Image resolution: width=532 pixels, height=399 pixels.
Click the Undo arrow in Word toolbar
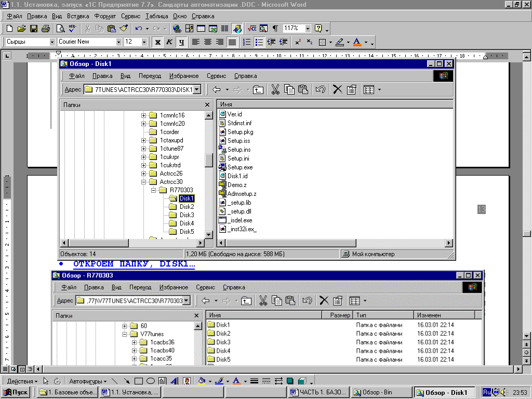click(138, 29)
